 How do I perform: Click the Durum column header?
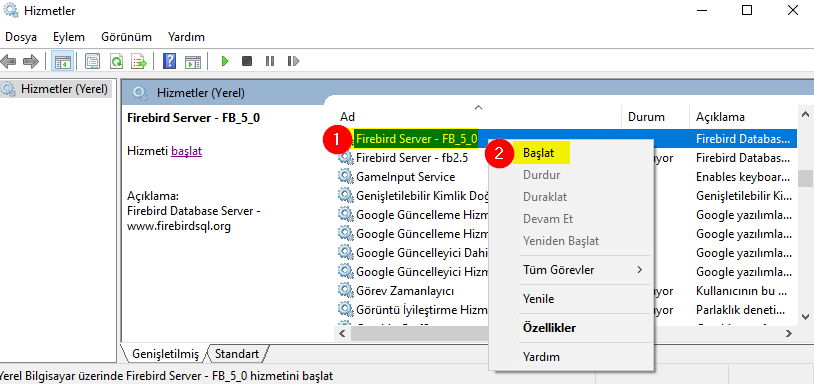tap(646, 117)
